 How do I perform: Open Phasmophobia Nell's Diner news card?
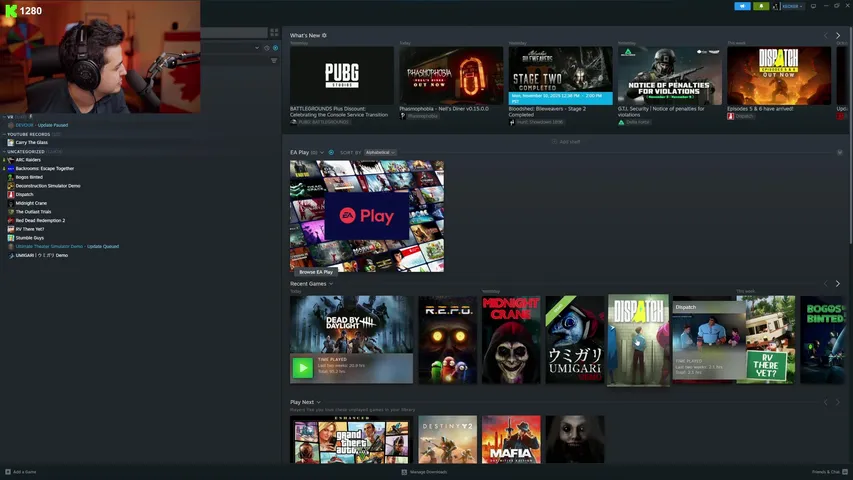point(451,76)
